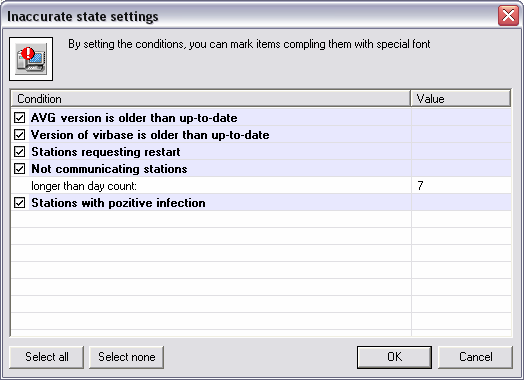The image size is (524, 380).
Task: Select AVG version is older row text
Action: point(134,118)
